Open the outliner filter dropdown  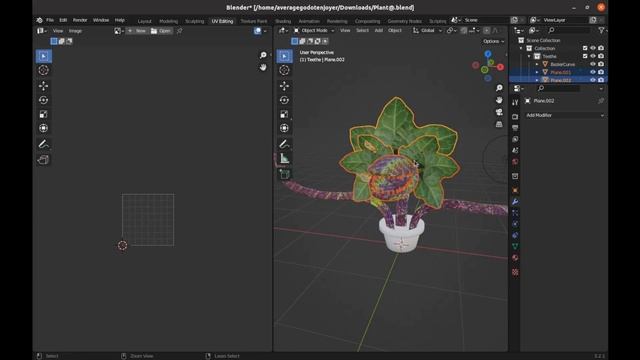602,30
